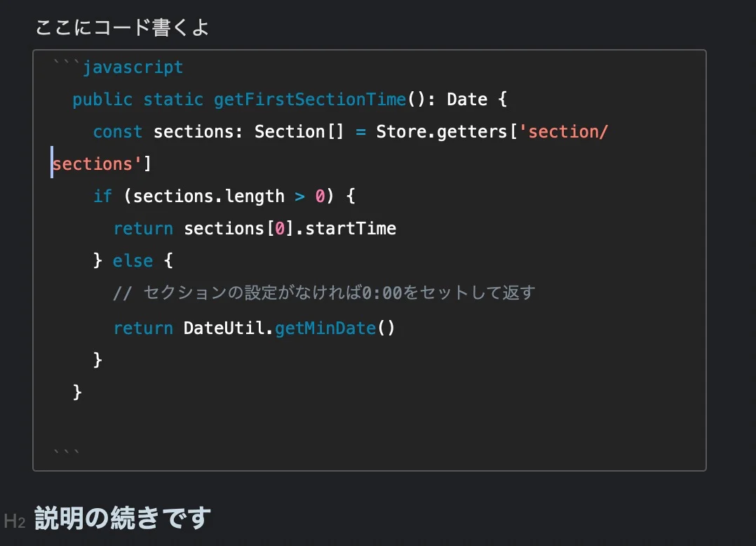Click 'DateUtil.' in return statement
756x546 pixels.
coord(228,328)
